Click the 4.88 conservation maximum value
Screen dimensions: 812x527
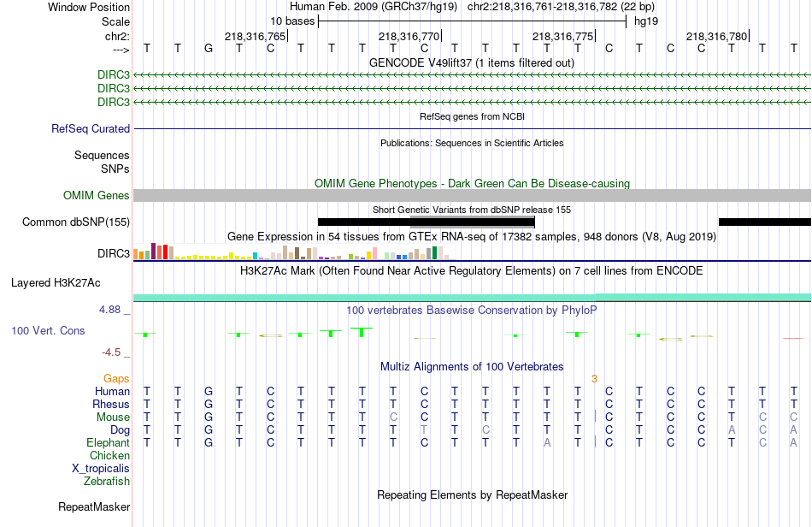109,310
